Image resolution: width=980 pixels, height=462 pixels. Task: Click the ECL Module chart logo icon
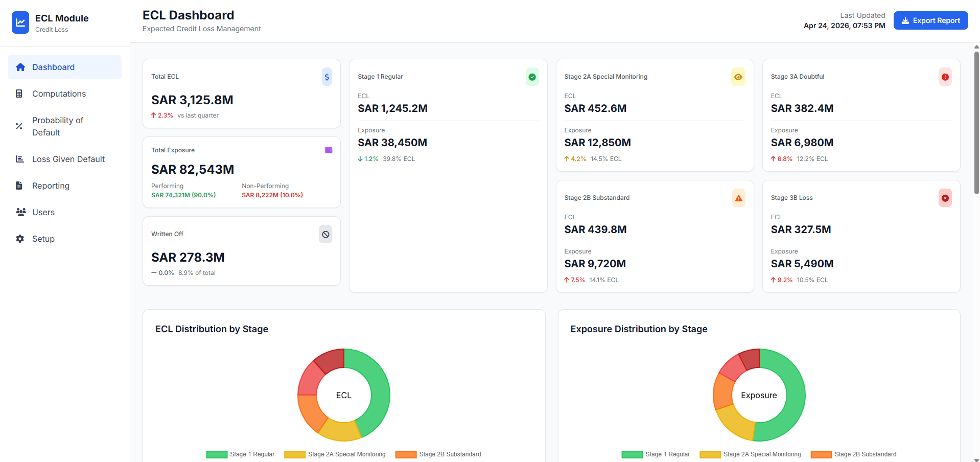click(x=20, y=22)
